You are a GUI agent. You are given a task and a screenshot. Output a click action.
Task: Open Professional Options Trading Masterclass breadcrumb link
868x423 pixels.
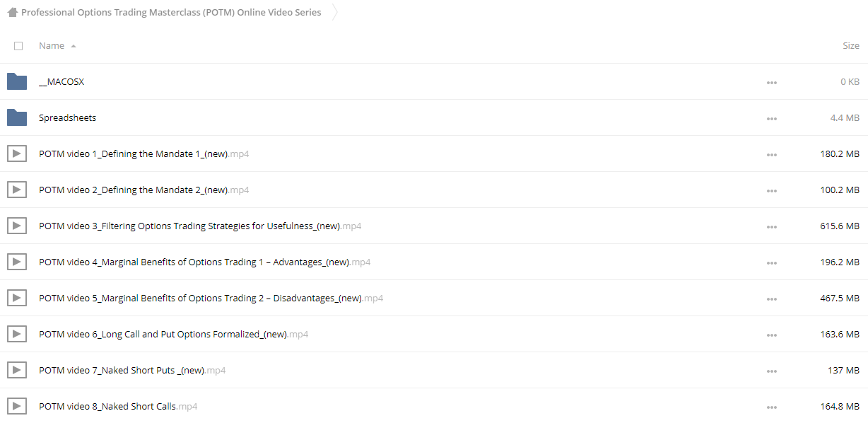tap(171, 12)
